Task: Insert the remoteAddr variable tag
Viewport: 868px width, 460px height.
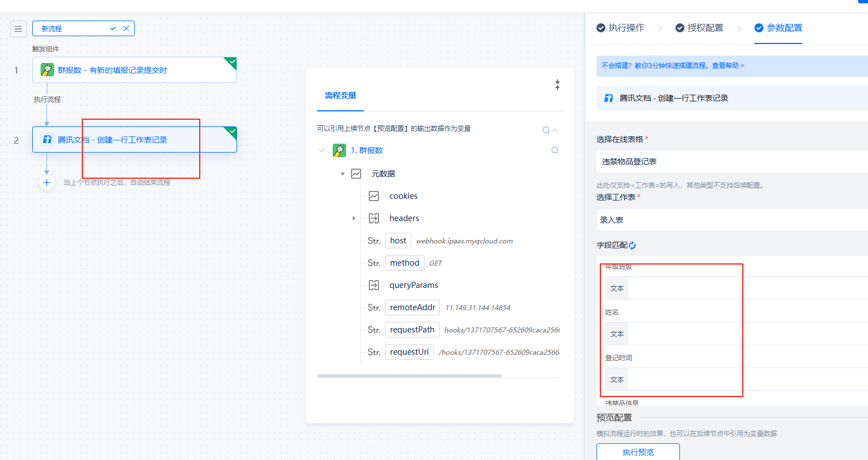Action: pos(412,307)
